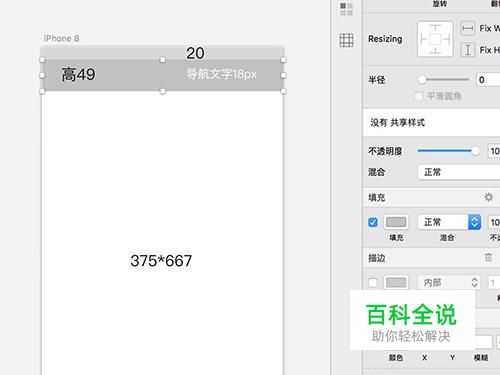500x375 pixels.
Task: Click the right-middle selection handle
Action: click(x=283, y=75)
